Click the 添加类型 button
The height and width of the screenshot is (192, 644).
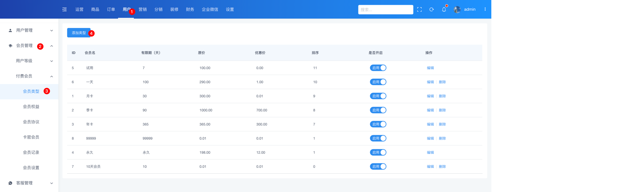pyautogui.click(x=79, y=33)
